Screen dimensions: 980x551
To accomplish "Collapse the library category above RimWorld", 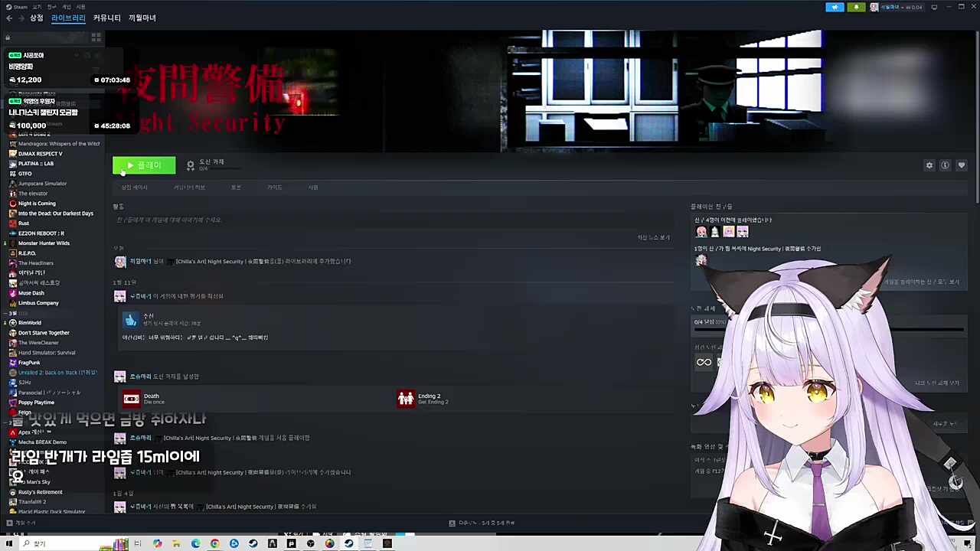I will coord(6,313).
